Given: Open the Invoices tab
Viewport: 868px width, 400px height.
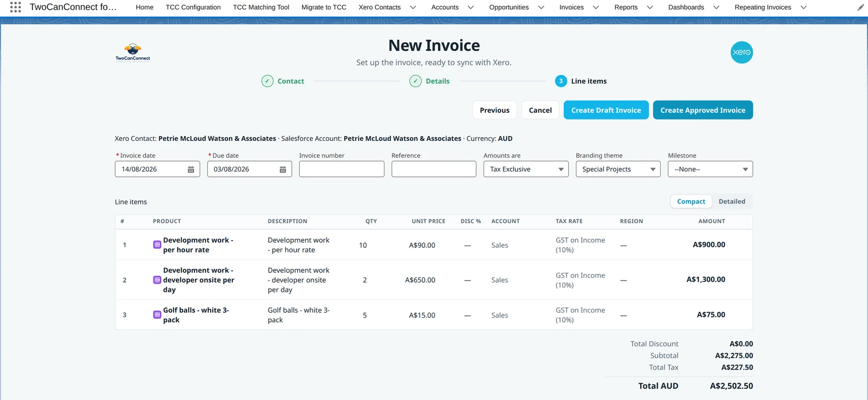Looking at the screenshot, I should (571, 8).
